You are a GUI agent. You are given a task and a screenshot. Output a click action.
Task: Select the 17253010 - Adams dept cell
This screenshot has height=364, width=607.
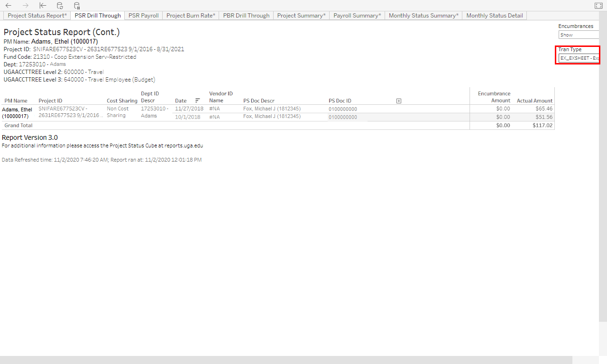pos(155,112)
